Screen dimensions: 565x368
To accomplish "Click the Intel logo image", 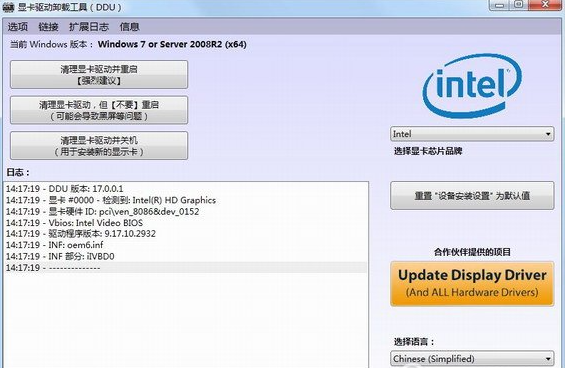I will (x=472, y=86).
